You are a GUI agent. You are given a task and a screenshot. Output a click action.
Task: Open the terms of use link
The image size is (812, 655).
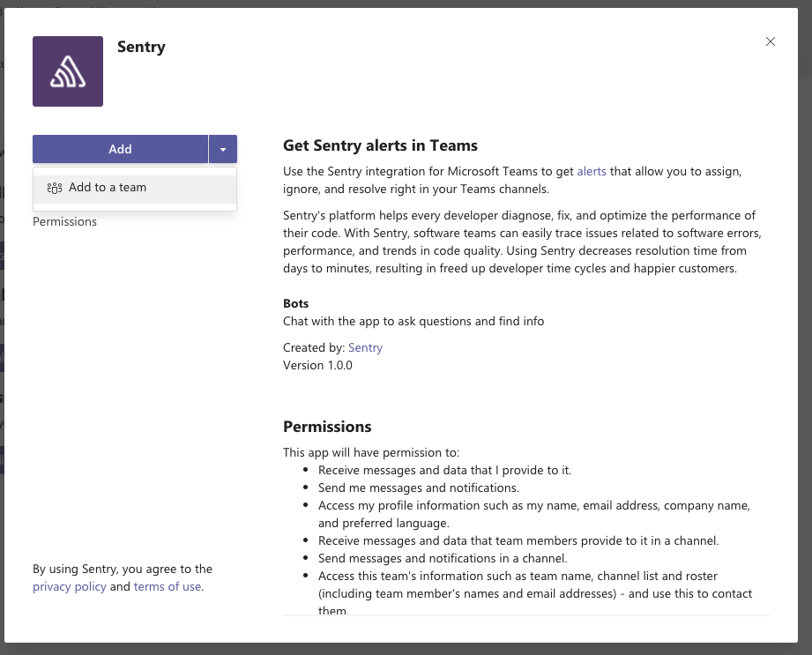(168, 586)
